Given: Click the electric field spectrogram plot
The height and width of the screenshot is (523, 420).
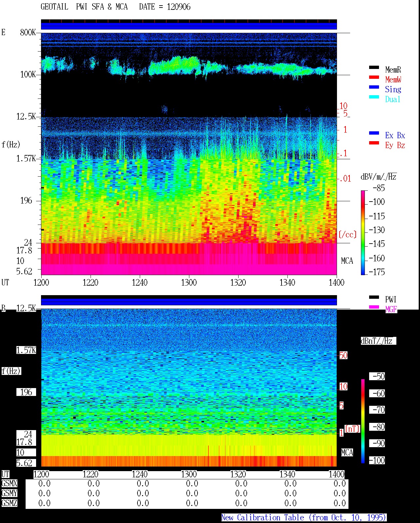Looking at the screenshot, I should click(x=189, y=154).
